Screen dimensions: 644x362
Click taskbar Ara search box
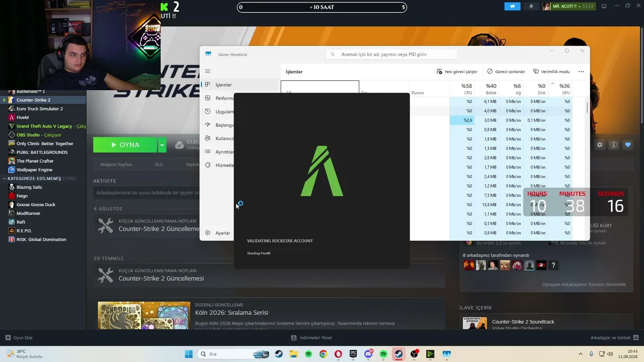[233, 354]
